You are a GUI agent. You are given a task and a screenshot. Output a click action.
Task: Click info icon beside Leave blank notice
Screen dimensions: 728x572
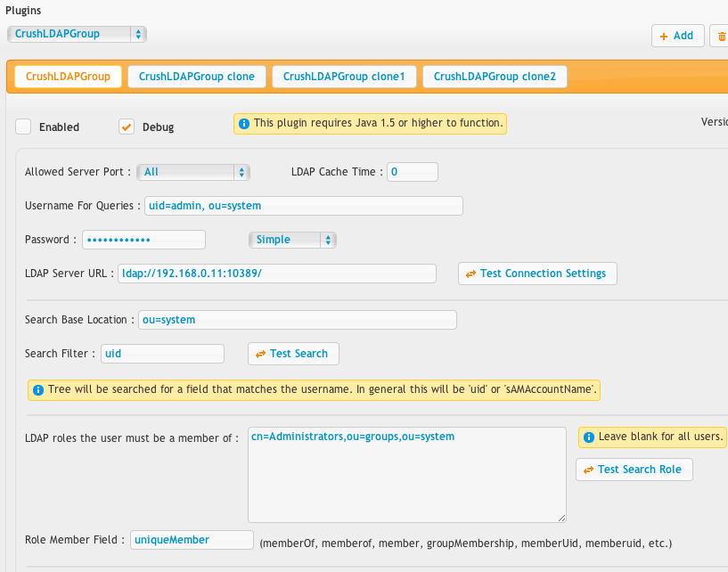(589, 437)
